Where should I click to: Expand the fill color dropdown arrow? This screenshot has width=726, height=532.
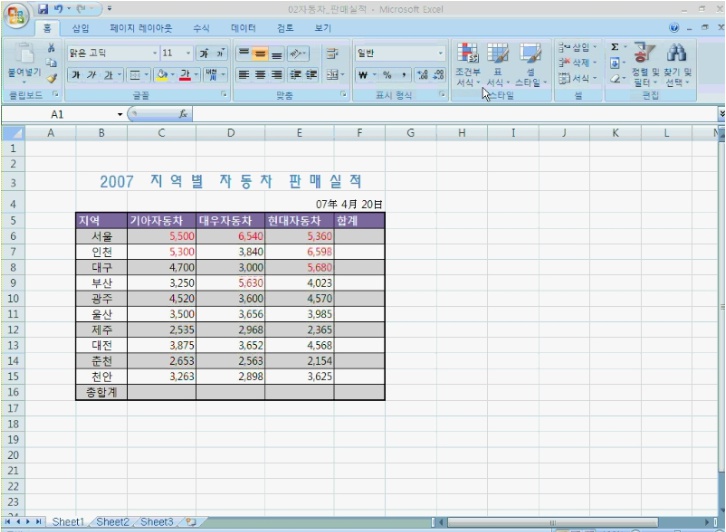[x=172, y=75]
